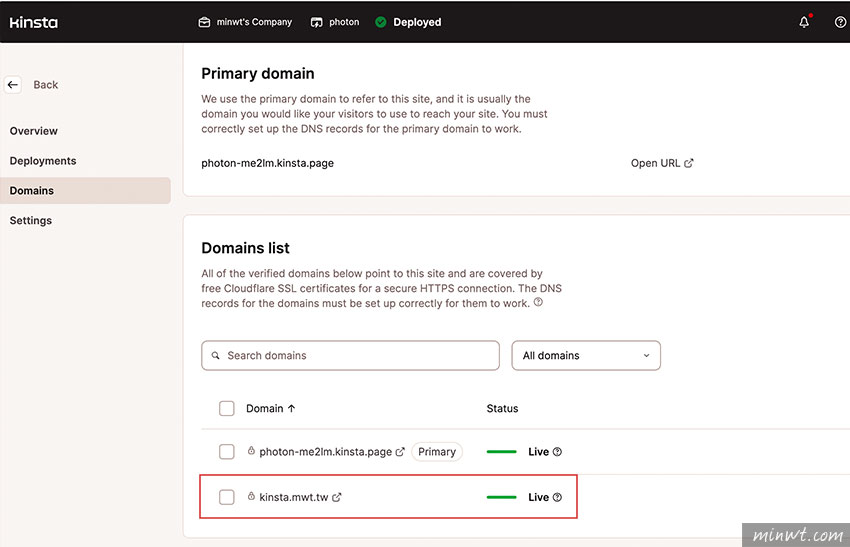Open the notifications bell
This screenshot has height=547, width=850.
tap(804, 22)
